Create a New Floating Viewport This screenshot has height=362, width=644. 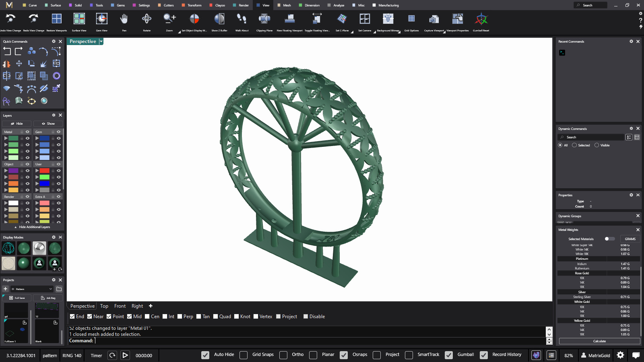(289, 19)
